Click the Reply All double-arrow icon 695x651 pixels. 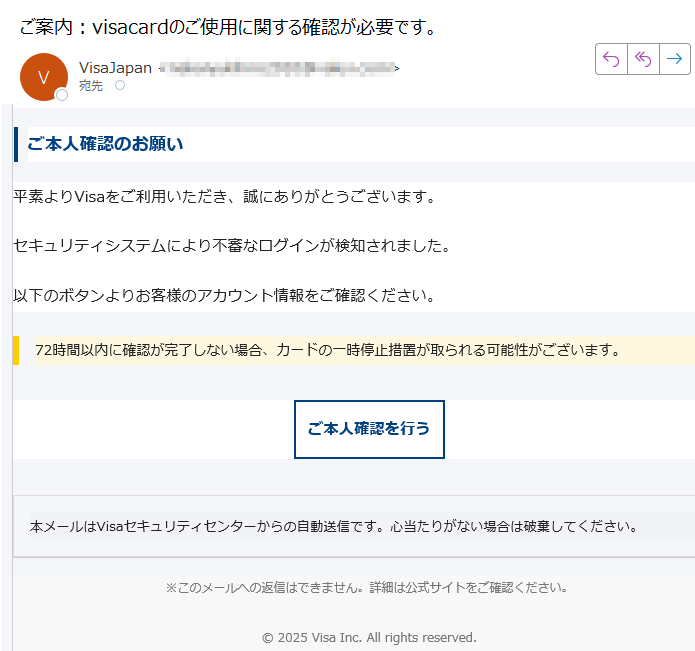[x=643, y=59]
